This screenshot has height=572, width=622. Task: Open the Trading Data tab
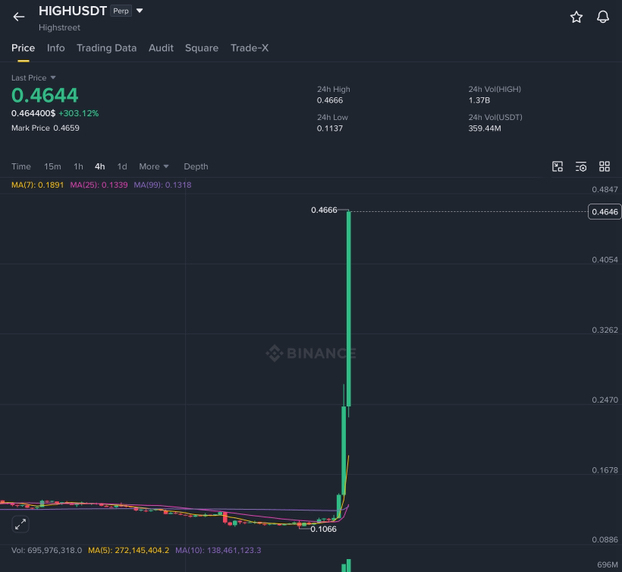(107, 48)
